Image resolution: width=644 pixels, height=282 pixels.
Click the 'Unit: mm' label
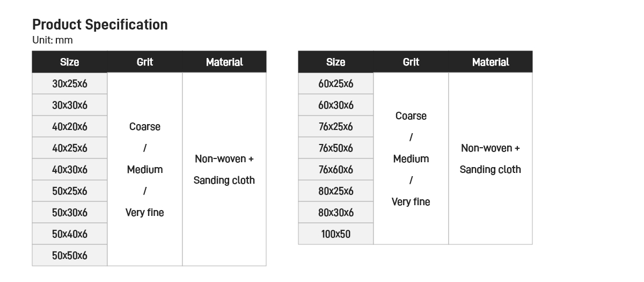point(52,40)
